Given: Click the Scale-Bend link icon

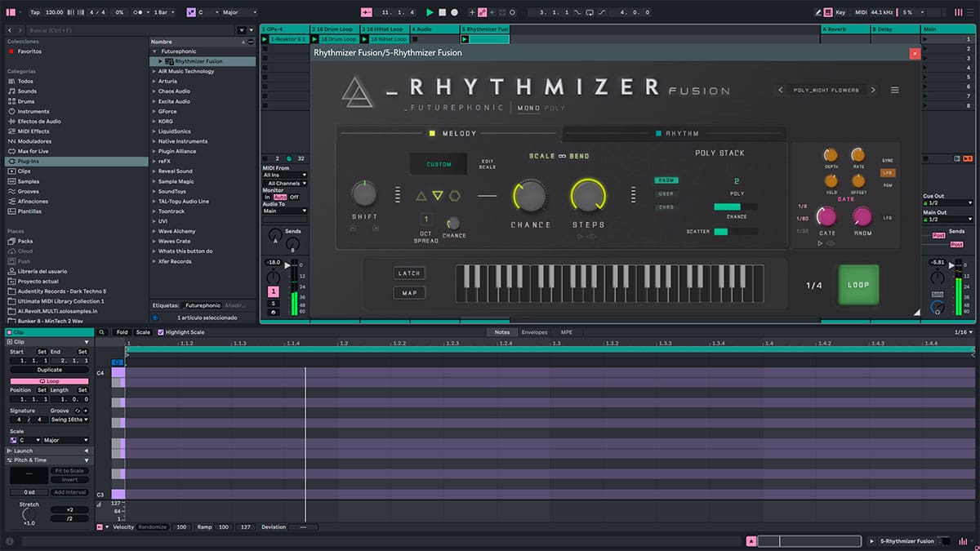Looking at the screenshot, I should [x=562, y=156].
